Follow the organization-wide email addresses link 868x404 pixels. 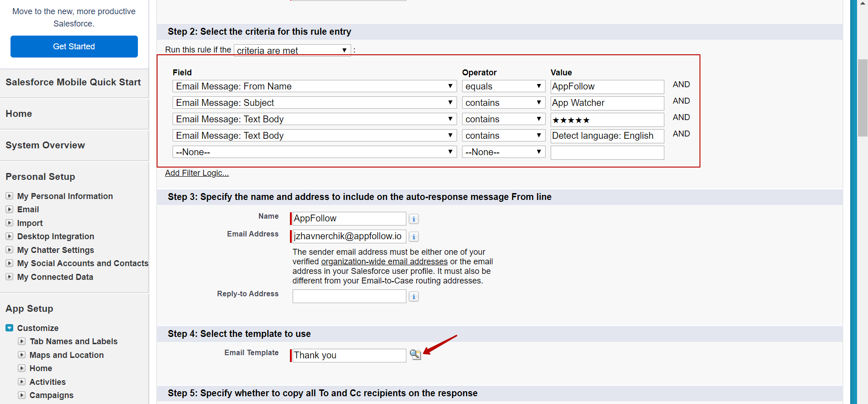[x=384, y=262]
